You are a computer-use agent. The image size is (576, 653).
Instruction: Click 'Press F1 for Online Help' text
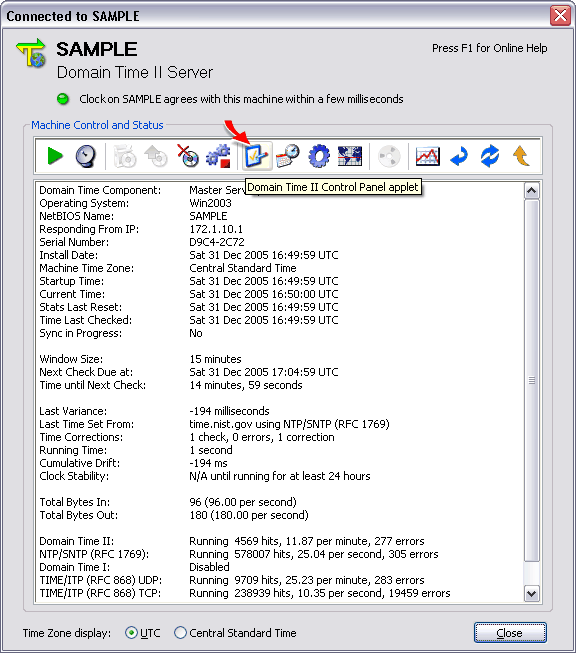click(489, 48)
